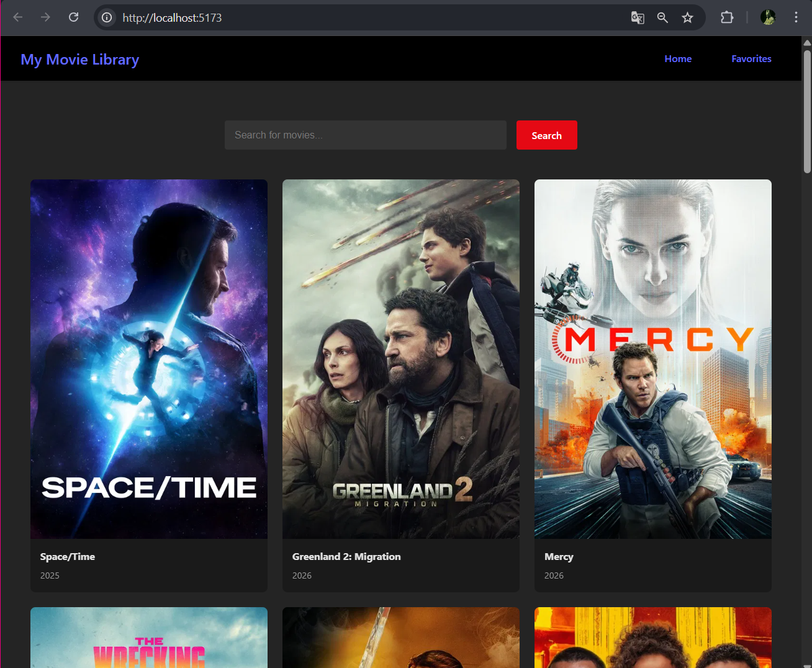Reload the page with refresh icon

click(x=73, y=17)
